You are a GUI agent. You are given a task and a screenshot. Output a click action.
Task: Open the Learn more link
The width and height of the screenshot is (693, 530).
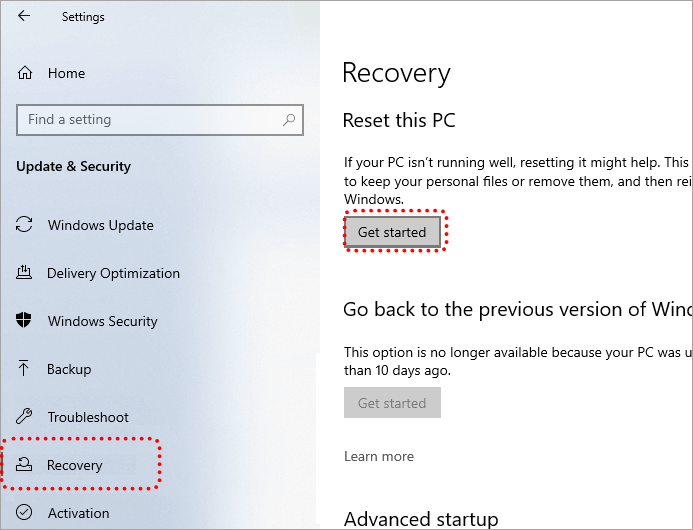378,456
